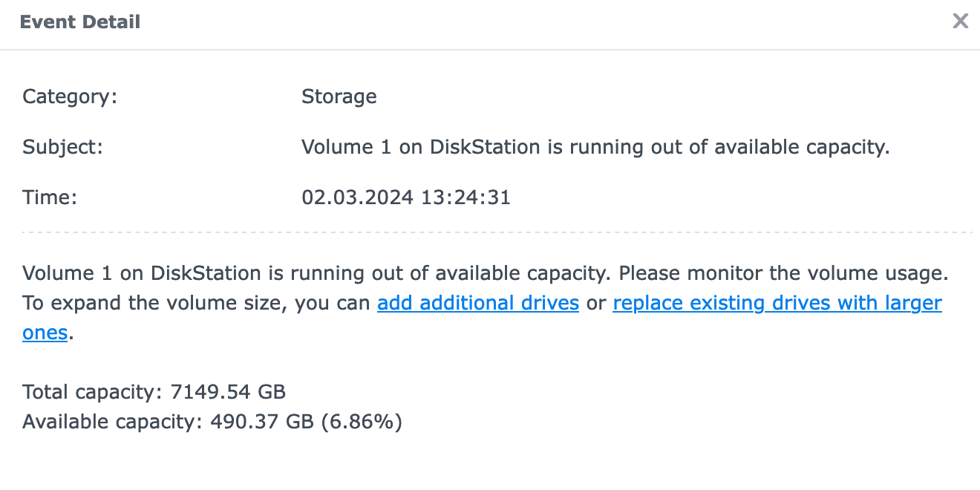Open the "add additional drives" link
980x490 pixels.
[x=477, y=303]
